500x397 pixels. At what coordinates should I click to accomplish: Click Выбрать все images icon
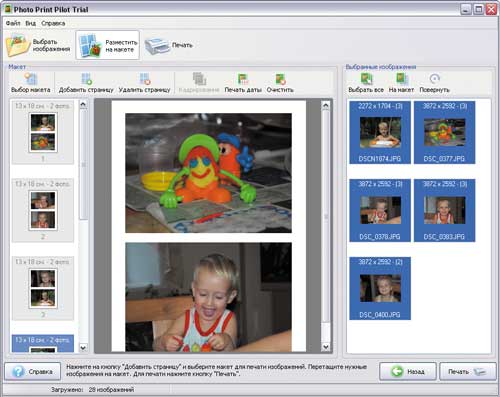coord(366,79)
